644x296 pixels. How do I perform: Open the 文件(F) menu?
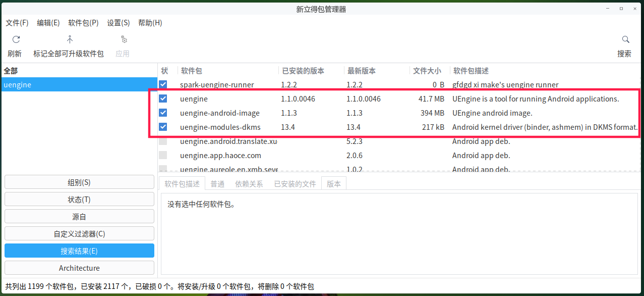click(17, 23)
